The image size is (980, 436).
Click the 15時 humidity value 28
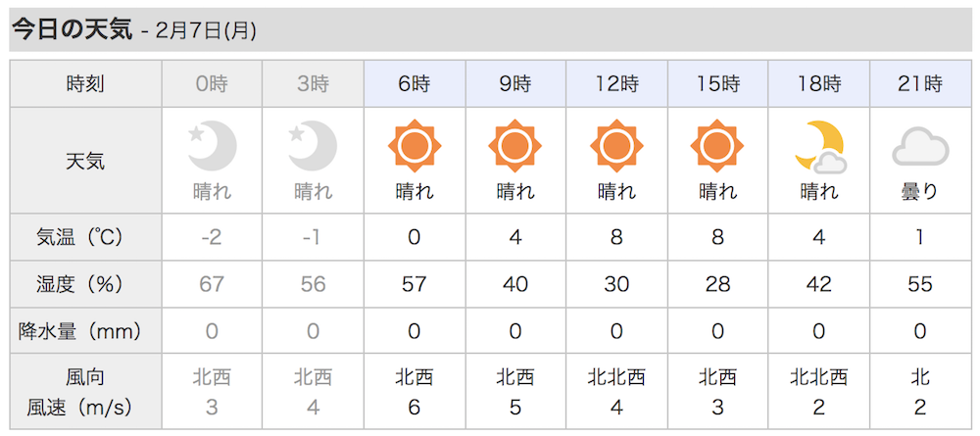[717, 284]
